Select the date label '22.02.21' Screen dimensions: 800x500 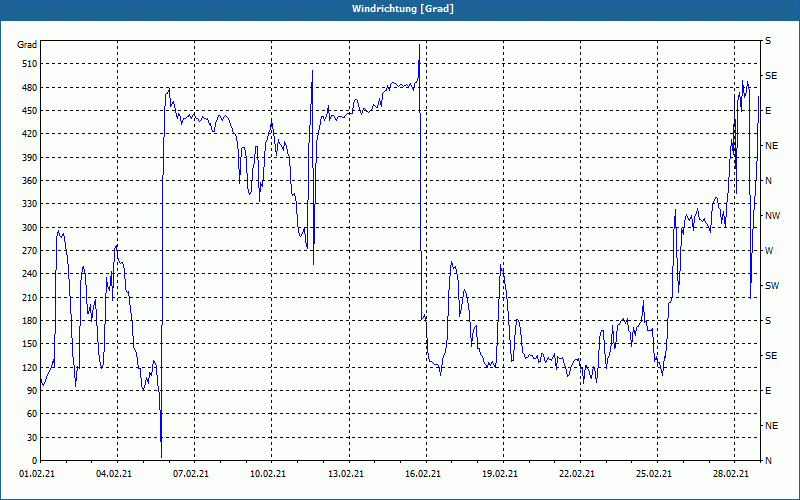point(577,474)
